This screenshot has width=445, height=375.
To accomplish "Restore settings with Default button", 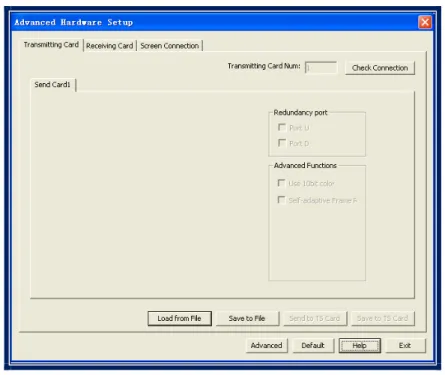I will (x=313, y=345).
